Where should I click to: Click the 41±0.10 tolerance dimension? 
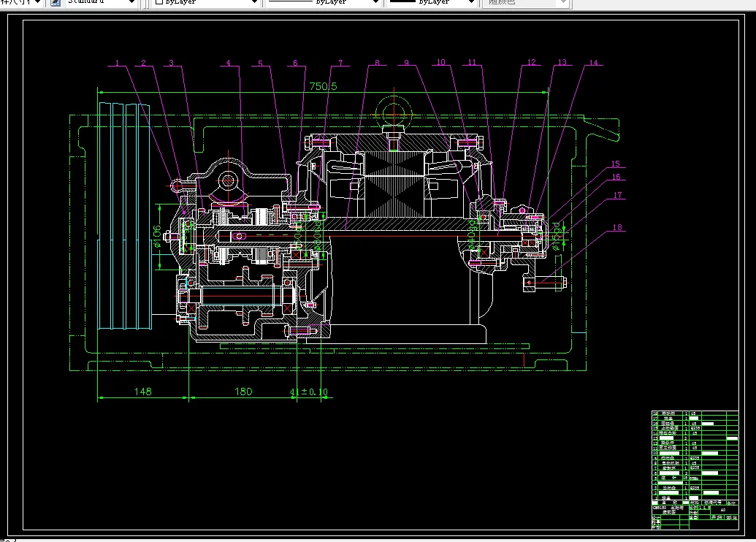pos(309,393)
